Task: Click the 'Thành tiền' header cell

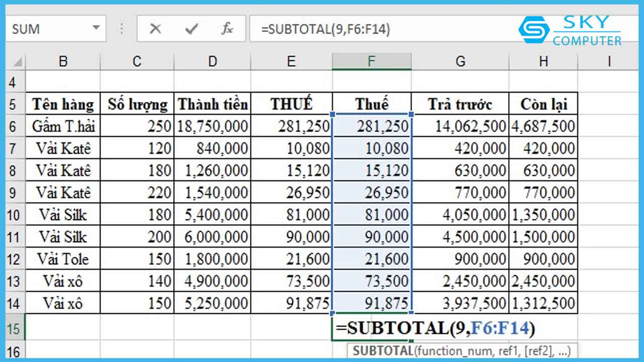Action: point(212,104)
